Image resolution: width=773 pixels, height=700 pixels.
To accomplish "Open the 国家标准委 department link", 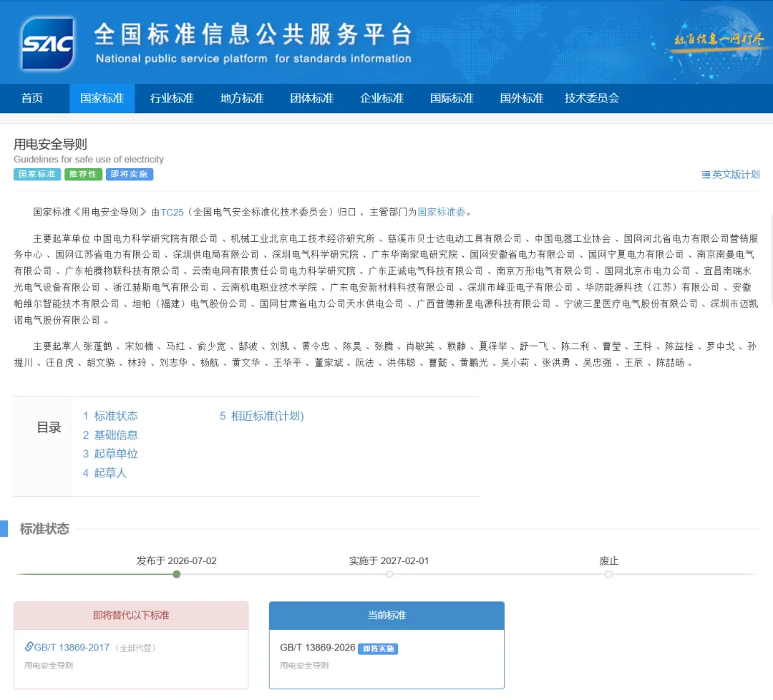I will tap(441, 212).
